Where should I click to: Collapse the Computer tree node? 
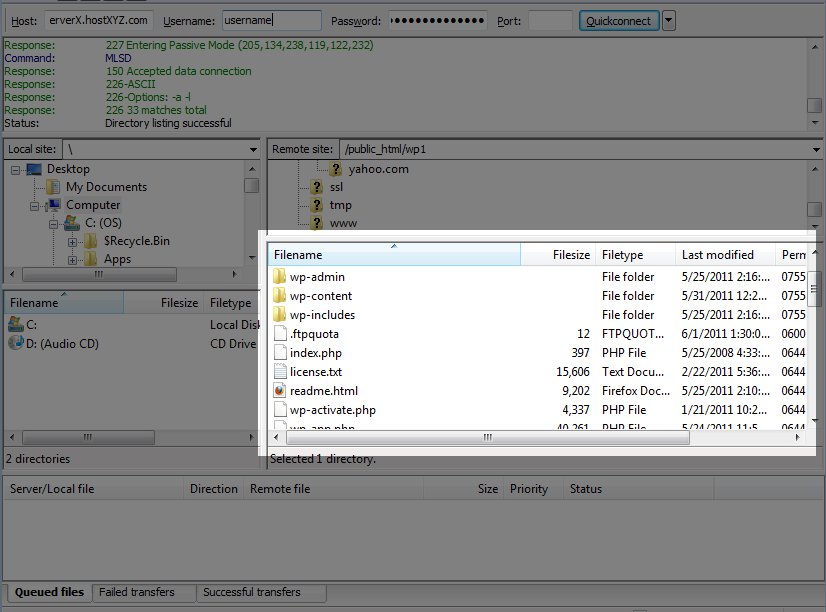point(35,205)
